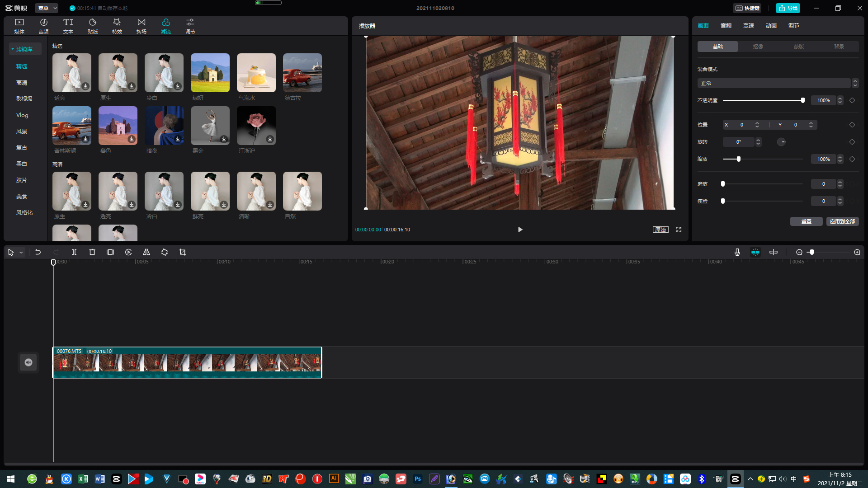The width and height of the screenshot is (868, 488).
Task: Click the microphone record icon
Action: 737,252
